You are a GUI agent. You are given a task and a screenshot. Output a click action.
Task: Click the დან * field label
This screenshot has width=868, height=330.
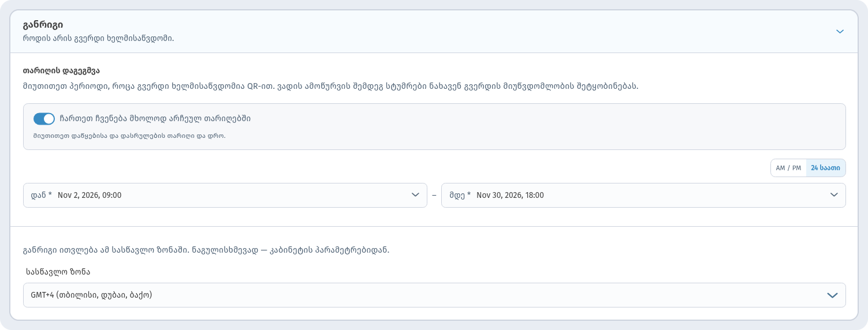pyautogui.click(x=42, y=196)
